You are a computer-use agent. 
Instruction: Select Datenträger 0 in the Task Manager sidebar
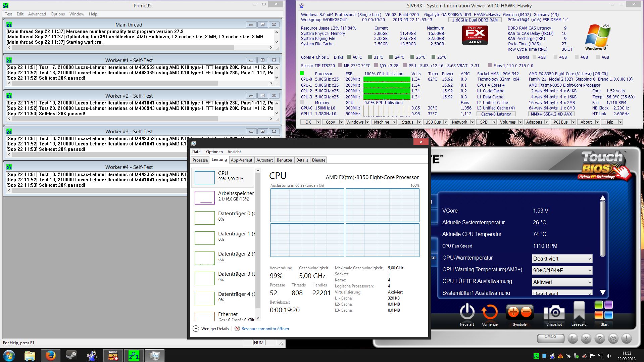click(223, 217)
